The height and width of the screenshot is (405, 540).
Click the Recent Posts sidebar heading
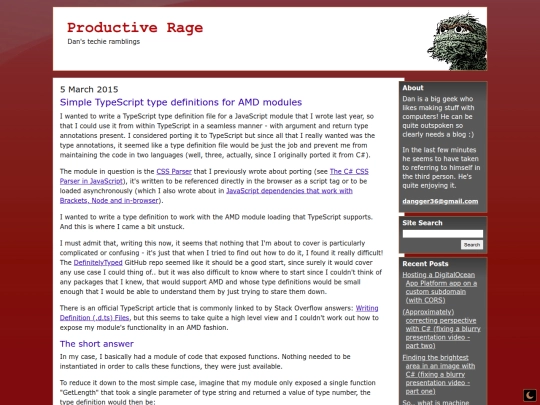point(425,264)
